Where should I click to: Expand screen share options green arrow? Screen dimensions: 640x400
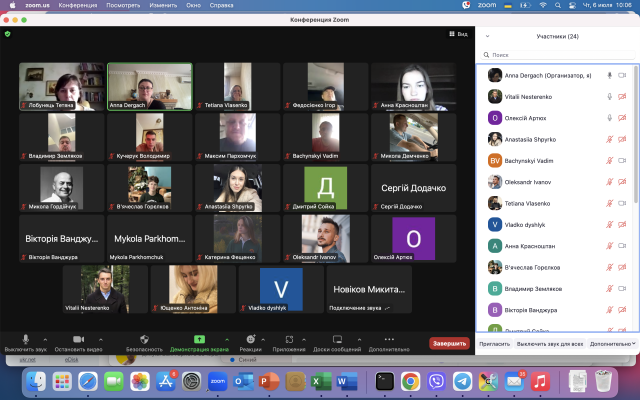pos(227,339)
